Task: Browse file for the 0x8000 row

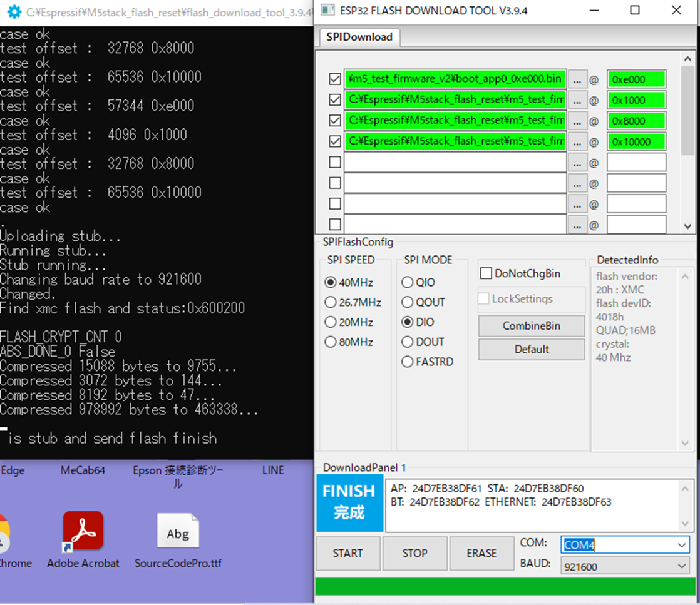Action: point(577,121)
